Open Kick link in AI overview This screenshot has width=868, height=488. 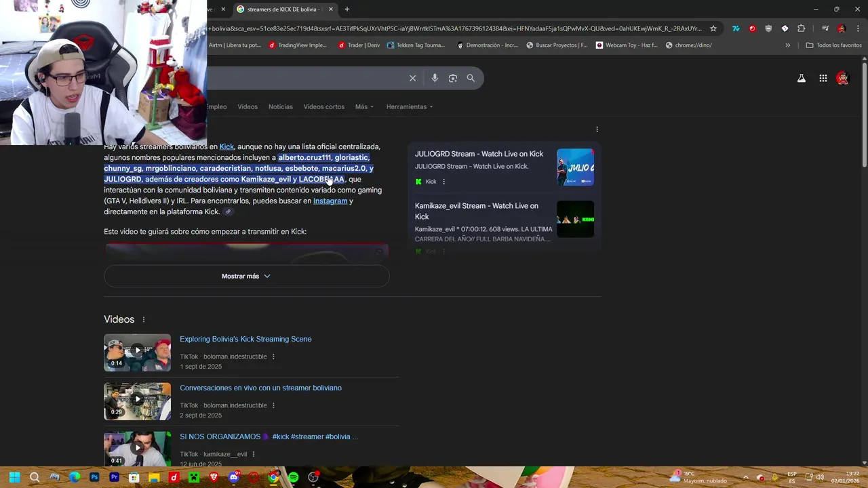click(226, 146)
